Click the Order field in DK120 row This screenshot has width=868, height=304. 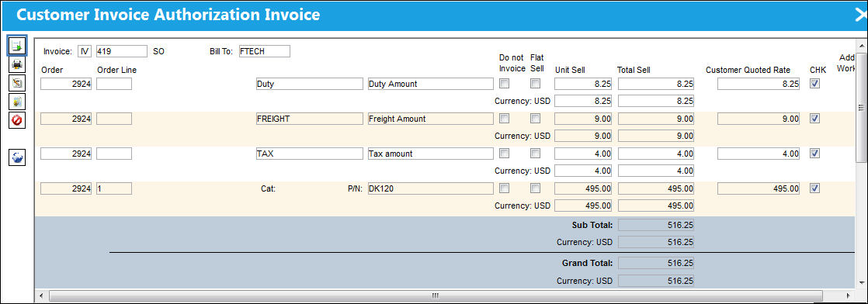pos(66,188)
